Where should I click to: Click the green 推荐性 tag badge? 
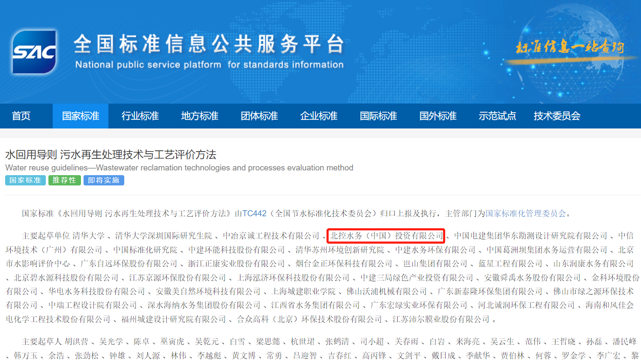point(64,180)
